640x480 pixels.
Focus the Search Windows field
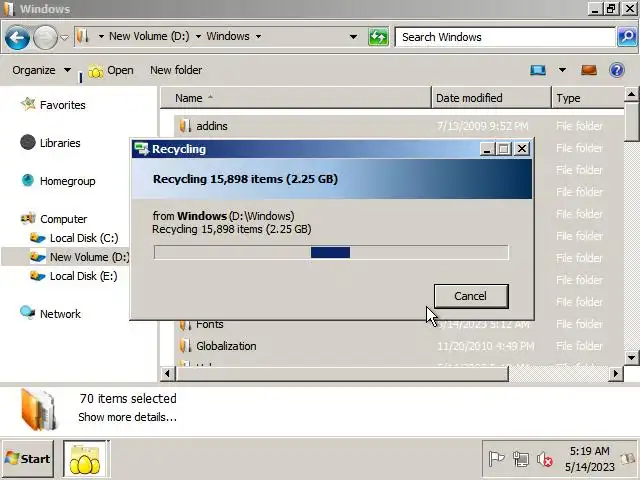(x=505, y=37)
